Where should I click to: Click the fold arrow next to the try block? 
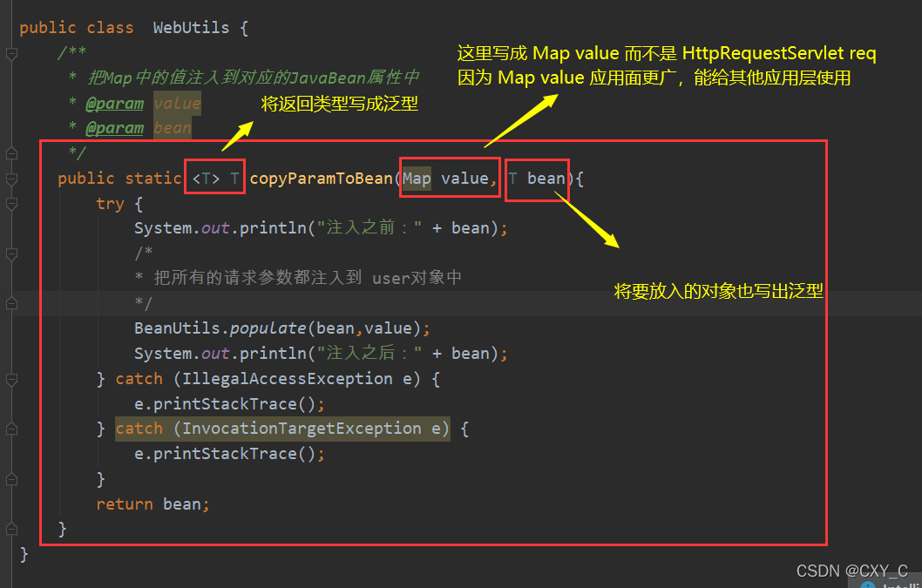pyautogui.click(x=10, y=202)
